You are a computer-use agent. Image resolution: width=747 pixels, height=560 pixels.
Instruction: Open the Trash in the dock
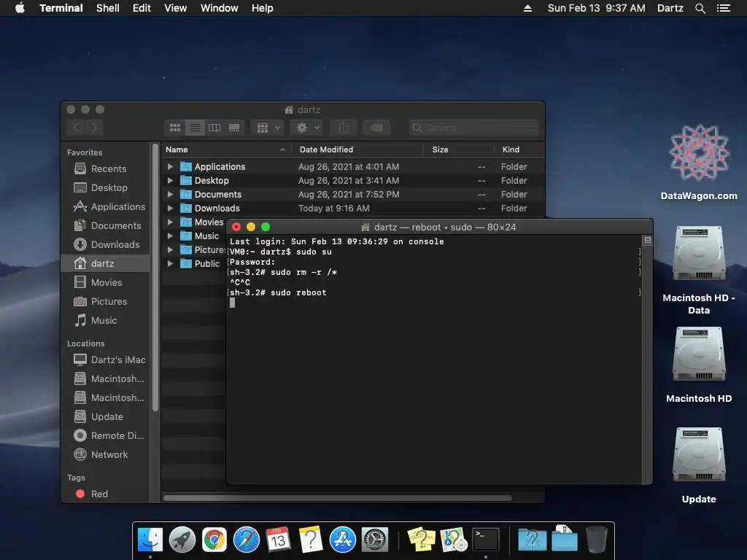click(596, 540)
